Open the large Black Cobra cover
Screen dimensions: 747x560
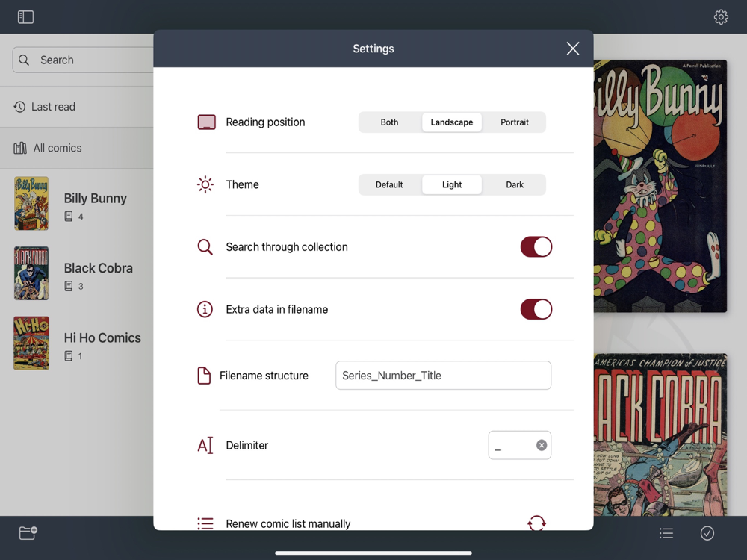[660, 435]
